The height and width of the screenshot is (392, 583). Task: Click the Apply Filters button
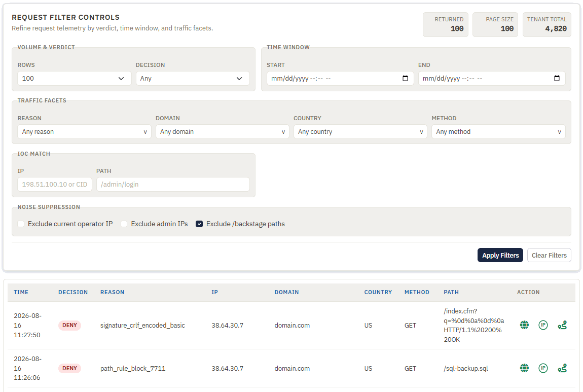(500, 255)
